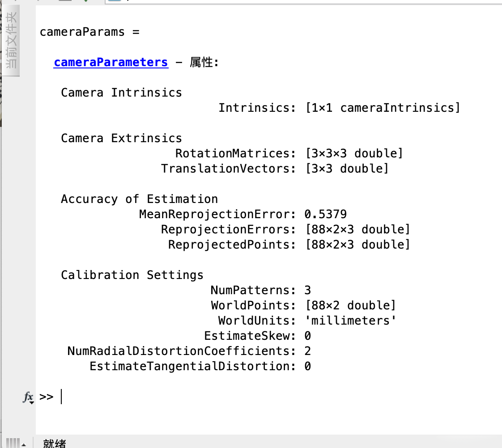The height and width of the screenshot is (448, 502).
Task: Click in the command prompt input line
Action: coord(179,397)
